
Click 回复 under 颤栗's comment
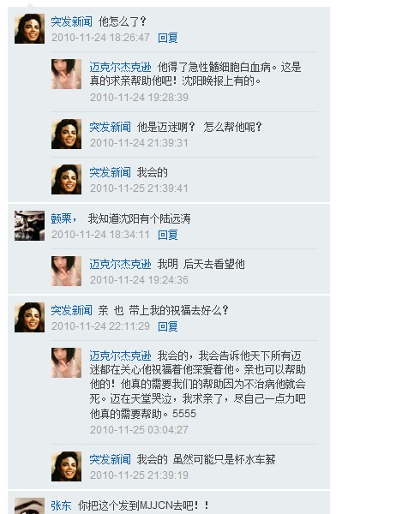(167, 235)
